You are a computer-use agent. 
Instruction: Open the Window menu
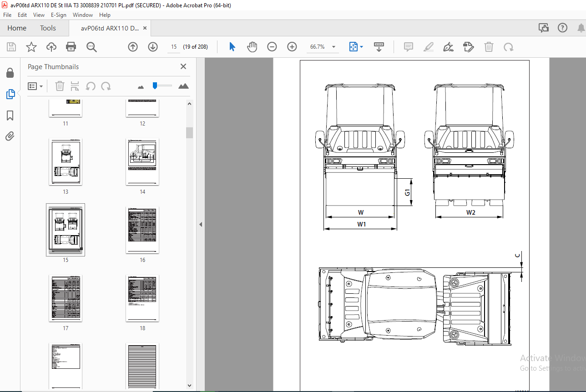[x=83, y=15]
